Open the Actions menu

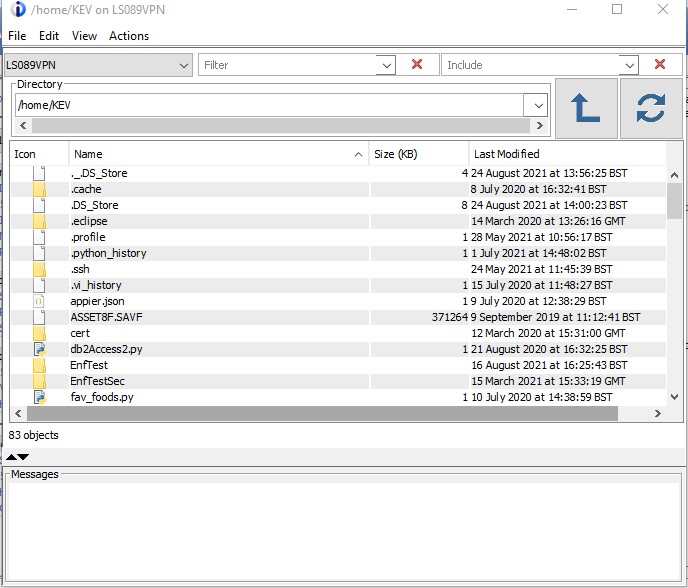pyautogui.click(x=129, y=36)
